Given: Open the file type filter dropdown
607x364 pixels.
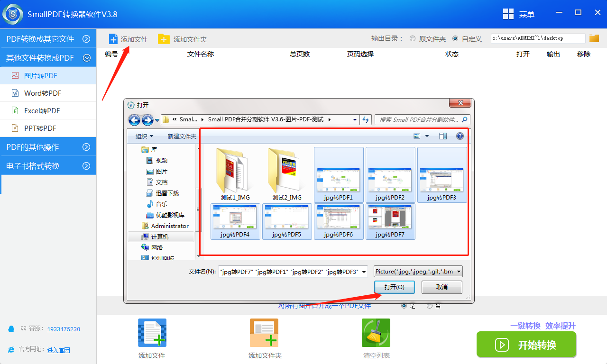Looking at the screenshot, I should click(x=418, y=272).
